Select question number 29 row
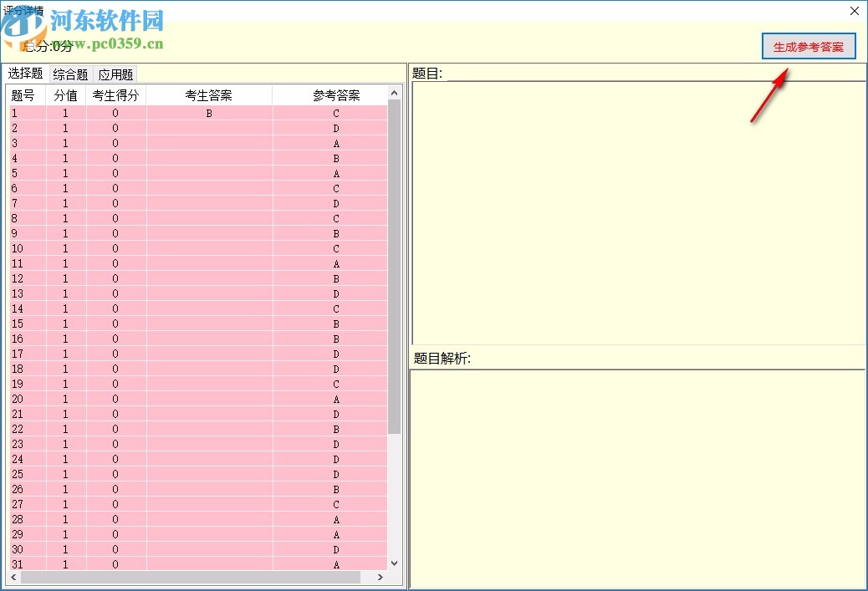 point(18,534)
